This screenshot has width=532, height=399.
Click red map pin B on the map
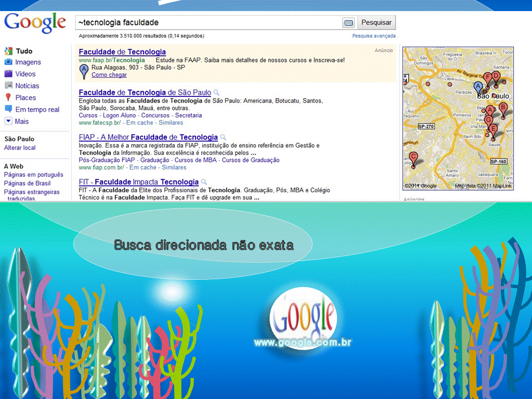[503, 110]
